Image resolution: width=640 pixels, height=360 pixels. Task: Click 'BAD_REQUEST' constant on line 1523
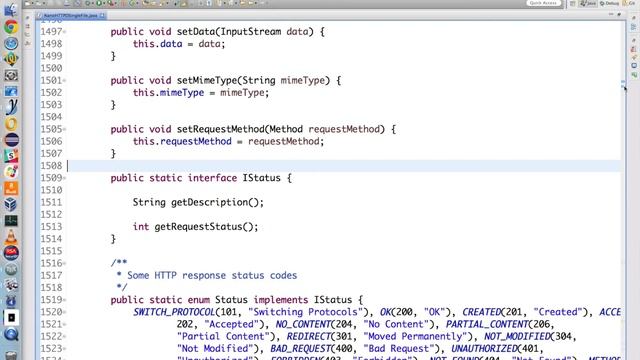tap(300, 349)
